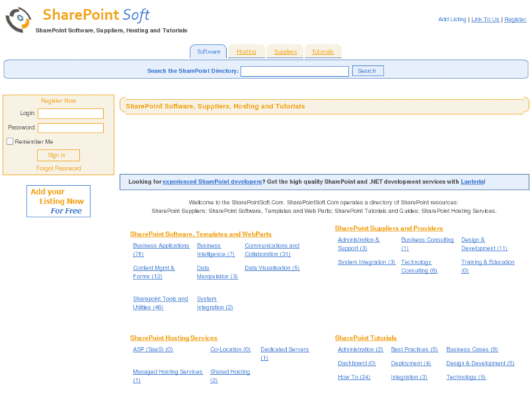Open Data Manipulation (3) category
The height and width of the screenshot is (399, 532).
(x=217, y=272)
